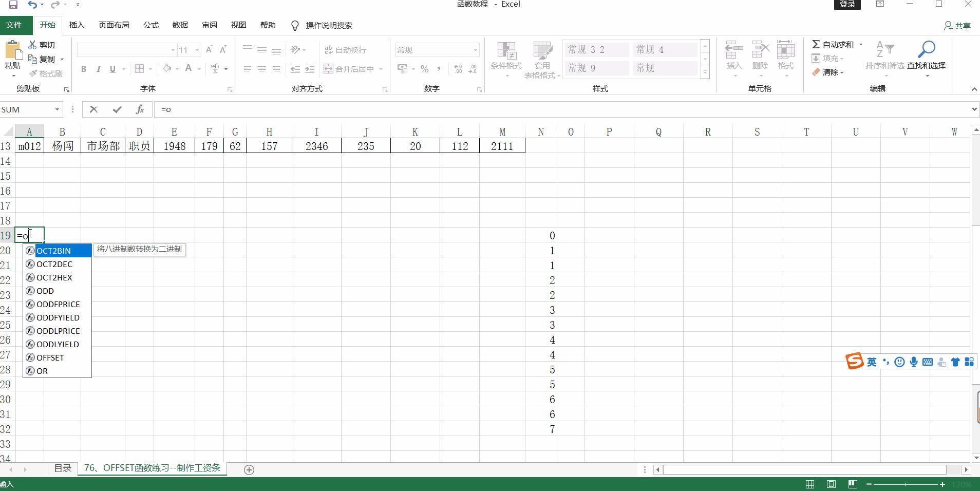Select the 76、OFFSET函数练习--制作工资条 sheet tab
The width and height of the screenshot is (980, 491).
pos(152,468)
